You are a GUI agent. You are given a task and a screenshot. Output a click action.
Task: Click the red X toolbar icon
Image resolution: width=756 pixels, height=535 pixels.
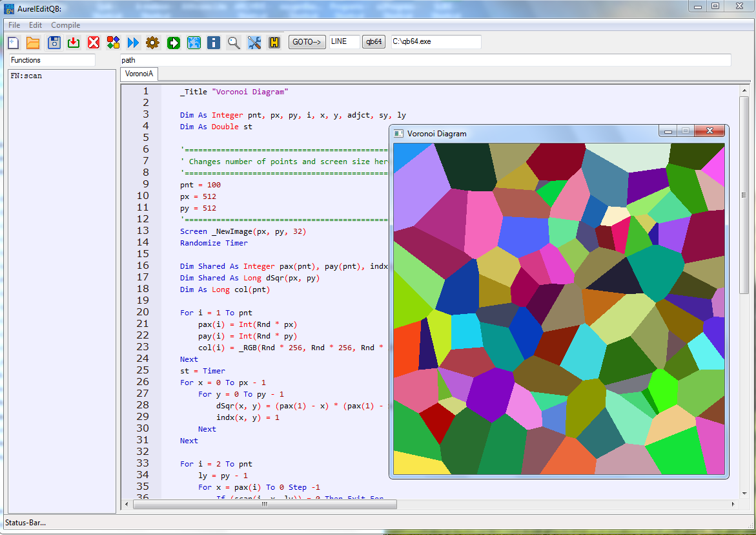click(94, 43)
